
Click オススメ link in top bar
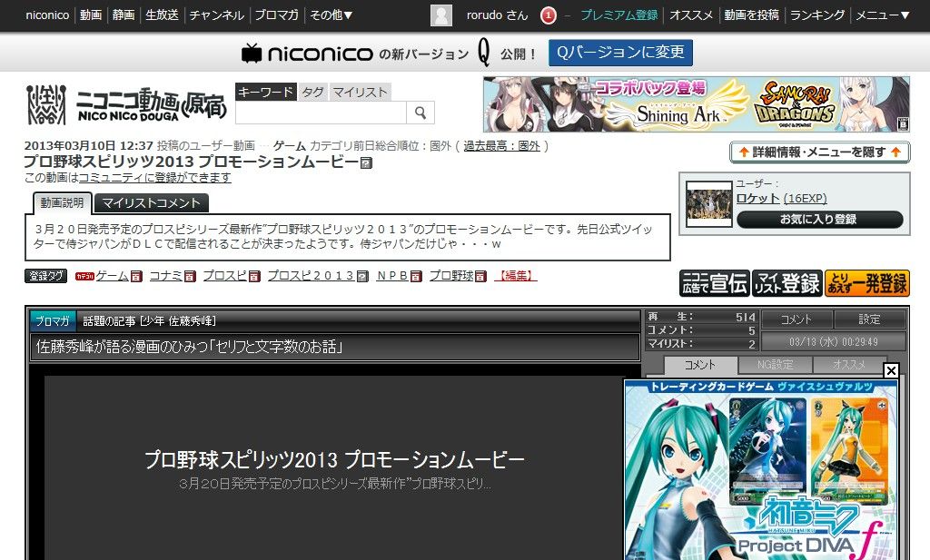(x=691, y=15)
